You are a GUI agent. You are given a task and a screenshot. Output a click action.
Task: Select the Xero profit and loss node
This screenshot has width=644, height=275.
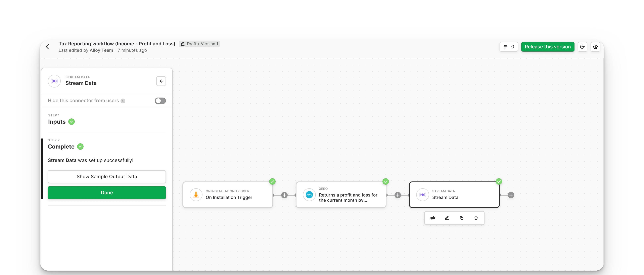point(341,195)
